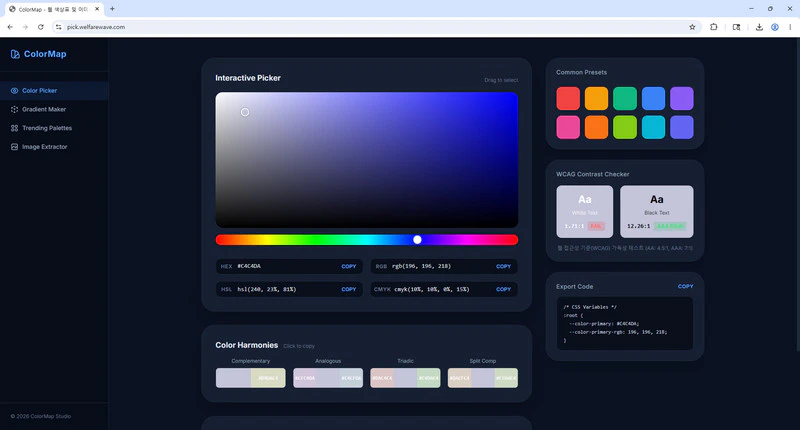Click the Color Picker eye icon
Viewport: 800px width, 430px height.
[x=14, y=91]
